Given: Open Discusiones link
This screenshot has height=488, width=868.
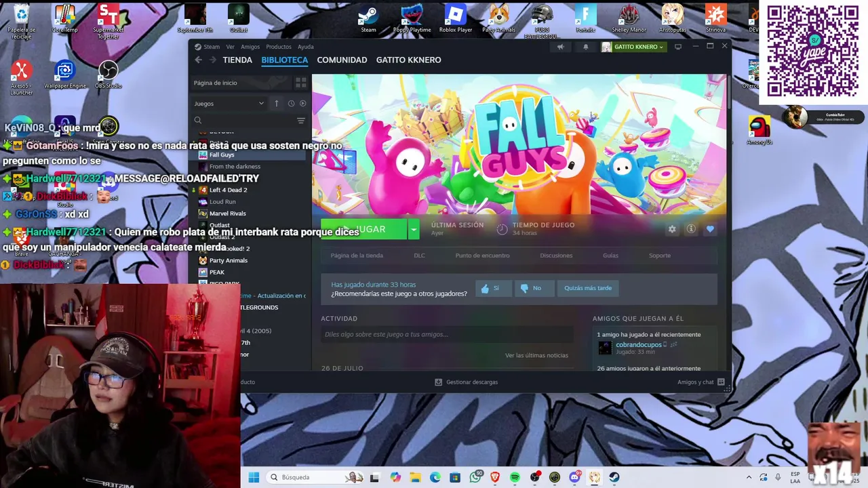Looking at the screenshot, I should click(x=556, y=256).
